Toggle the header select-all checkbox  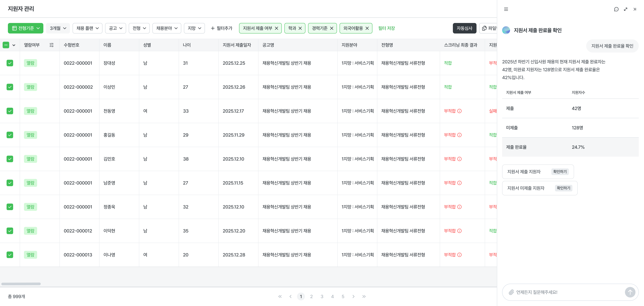click(6, 45)
